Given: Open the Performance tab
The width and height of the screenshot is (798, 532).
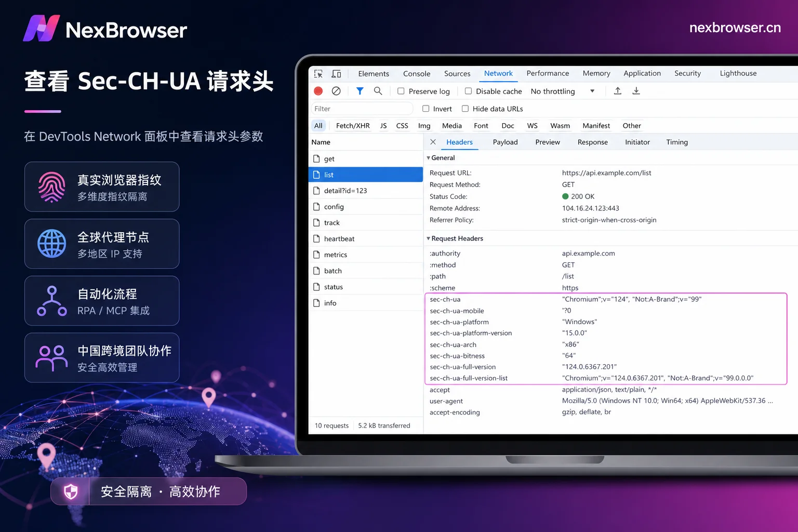Looking at the screenshot, I should 548,74.
